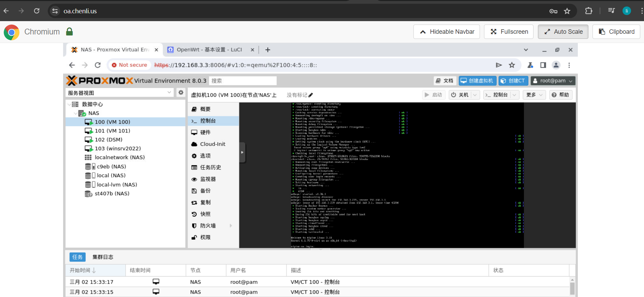Open the inner browser tab search chevron
The image size is (644, 297).
526,50
